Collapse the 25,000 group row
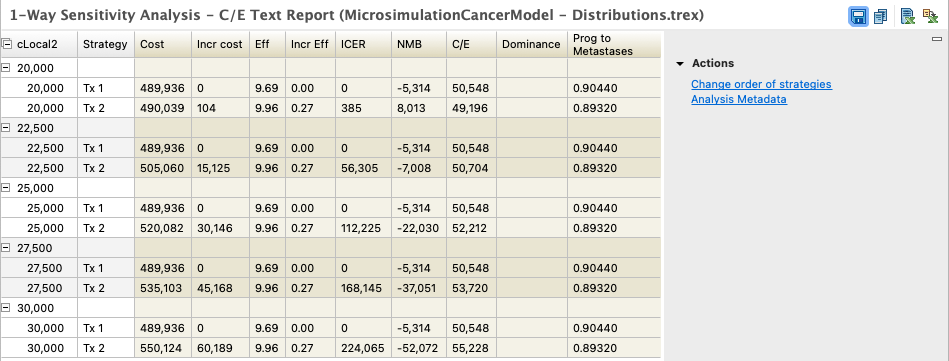 6,188
